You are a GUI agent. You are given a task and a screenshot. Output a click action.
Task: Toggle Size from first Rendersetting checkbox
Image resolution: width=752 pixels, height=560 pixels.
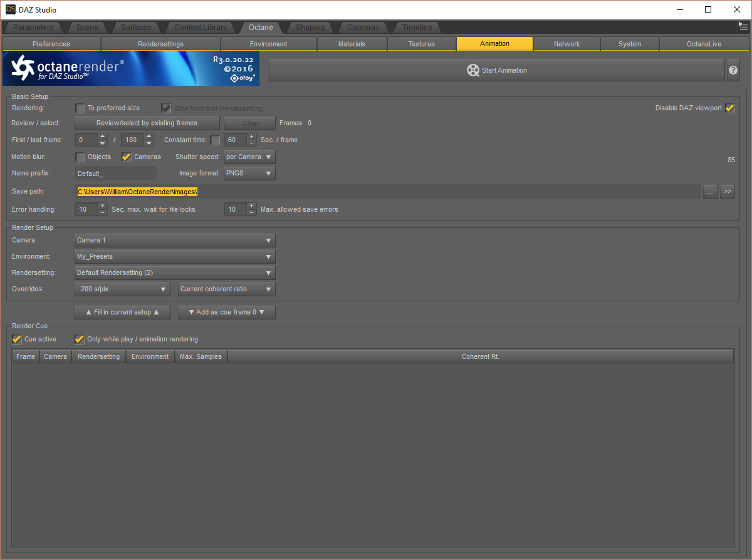pos(166,108)
